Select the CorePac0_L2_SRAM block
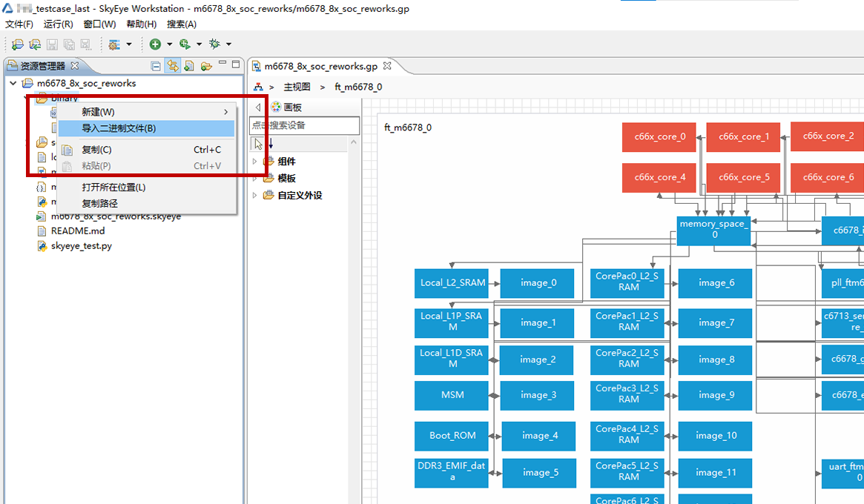 627,283
